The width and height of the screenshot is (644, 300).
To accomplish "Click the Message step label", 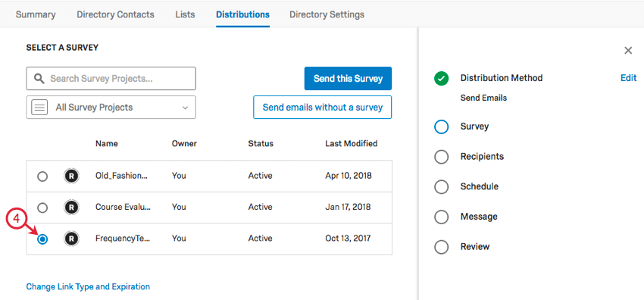I will point(479,216).
